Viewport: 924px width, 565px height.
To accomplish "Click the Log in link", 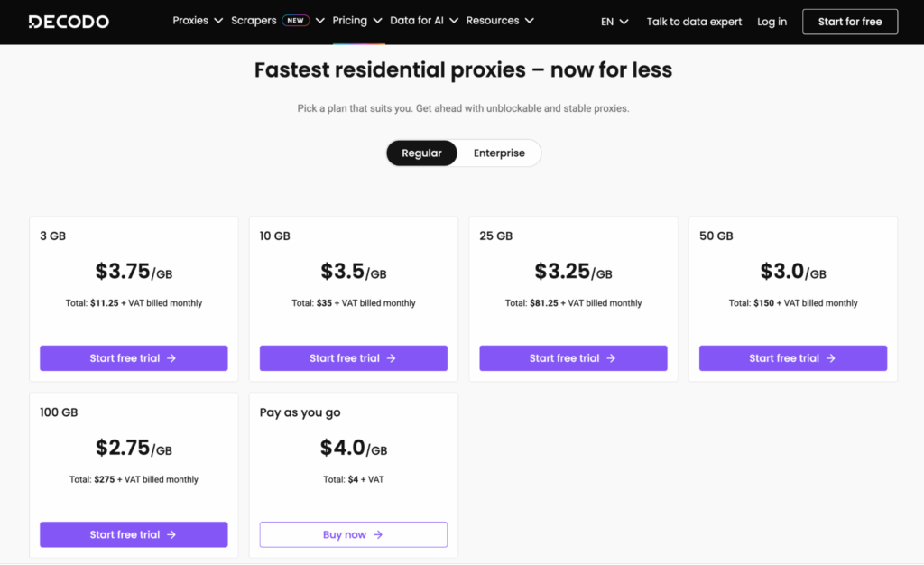I will click(x=772, y=21).
